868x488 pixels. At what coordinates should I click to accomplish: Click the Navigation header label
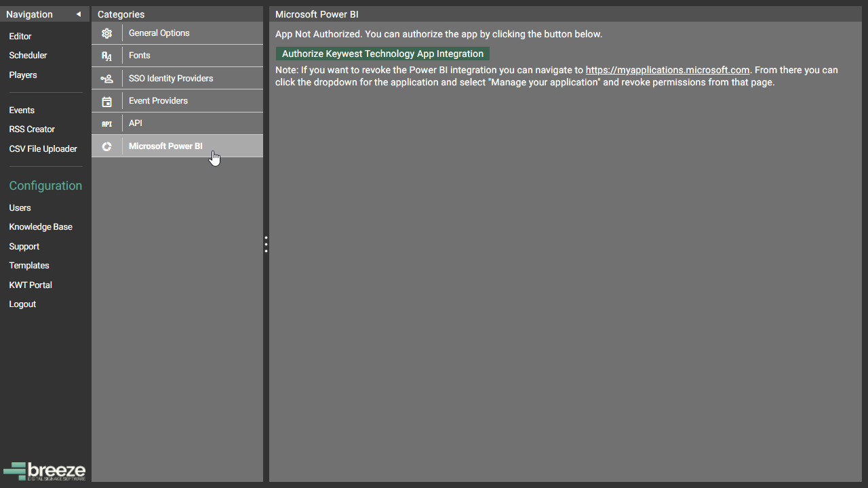point(29,14)
